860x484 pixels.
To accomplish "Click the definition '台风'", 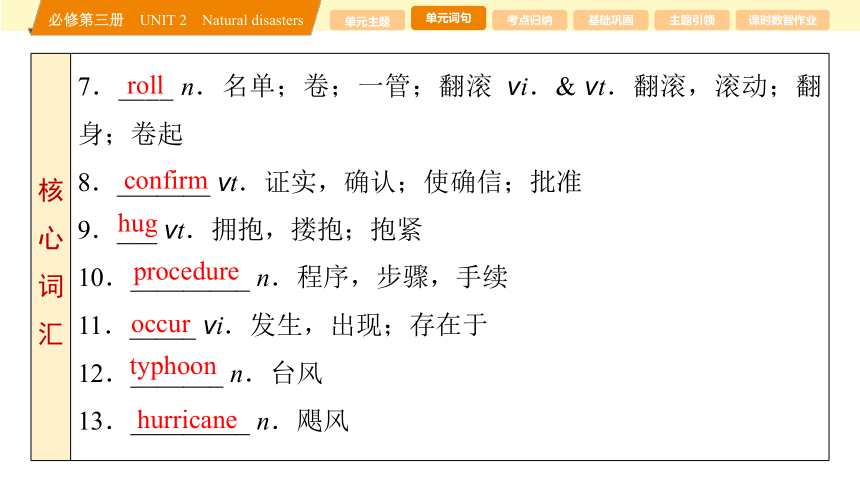I will [297, 374].
